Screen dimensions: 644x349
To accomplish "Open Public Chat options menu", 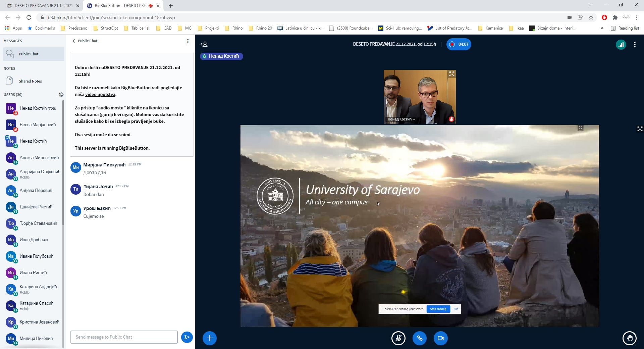I will pyautogui.click(x=188, y=41).
